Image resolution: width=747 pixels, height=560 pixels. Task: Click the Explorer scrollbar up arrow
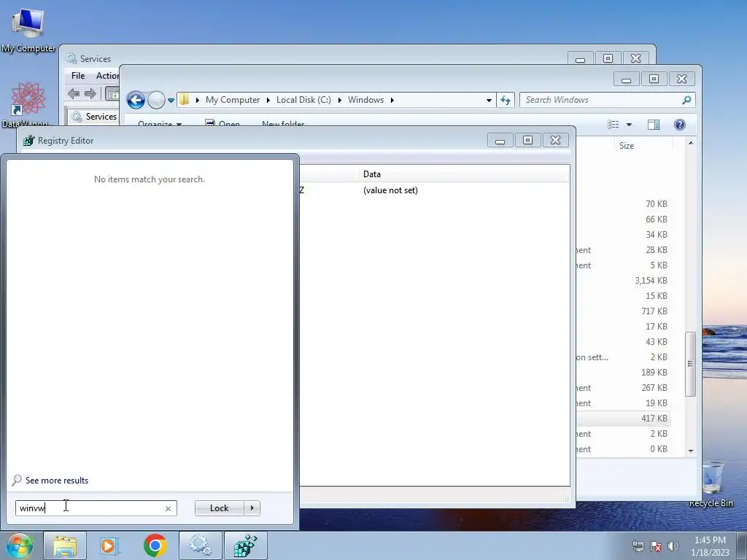coord(691,144)
